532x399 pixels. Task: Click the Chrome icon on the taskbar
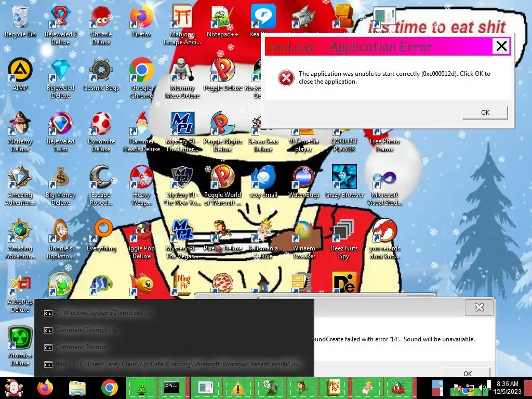(x=109, y=388)
